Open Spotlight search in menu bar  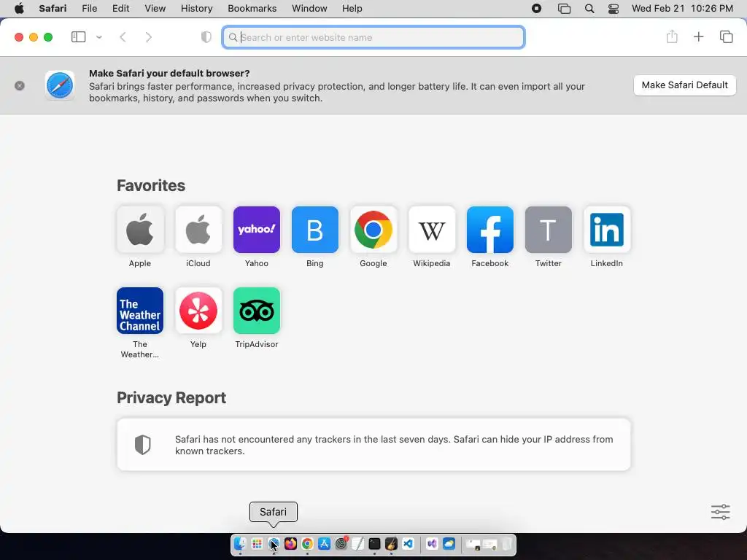[x=589, y=9]
